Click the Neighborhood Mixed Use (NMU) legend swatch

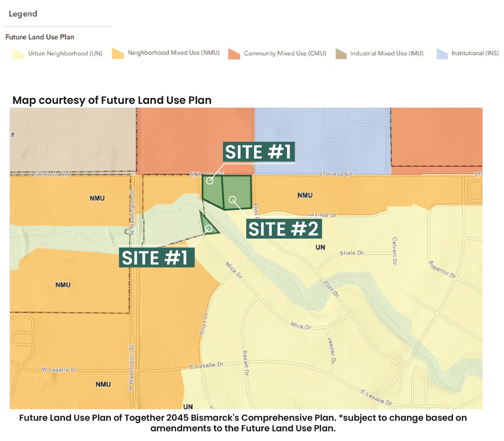point(118,53)
